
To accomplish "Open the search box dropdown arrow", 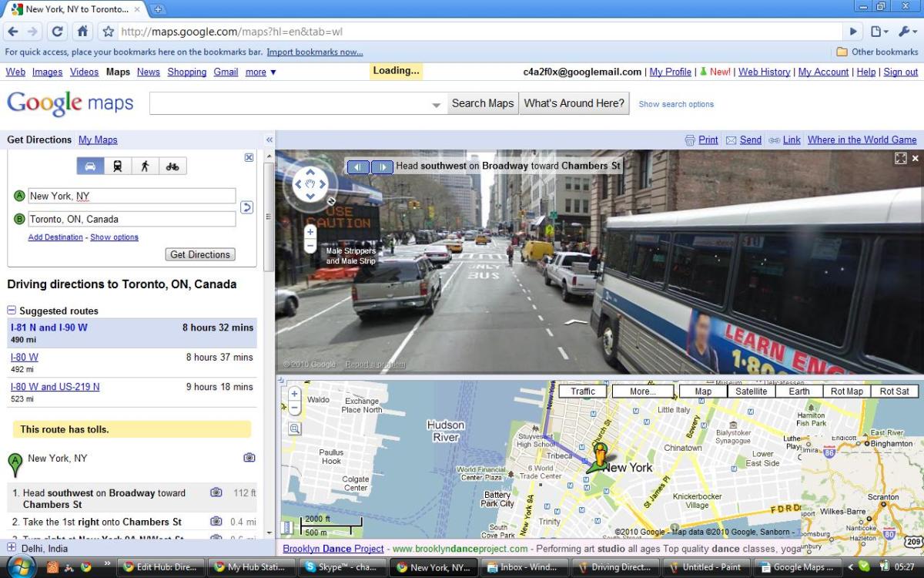I will click(437, 104).
